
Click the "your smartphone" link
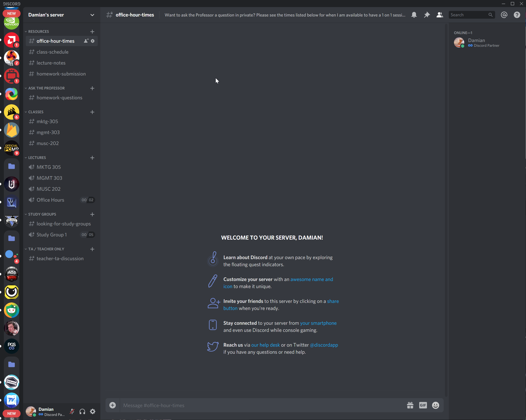point(318,323)
